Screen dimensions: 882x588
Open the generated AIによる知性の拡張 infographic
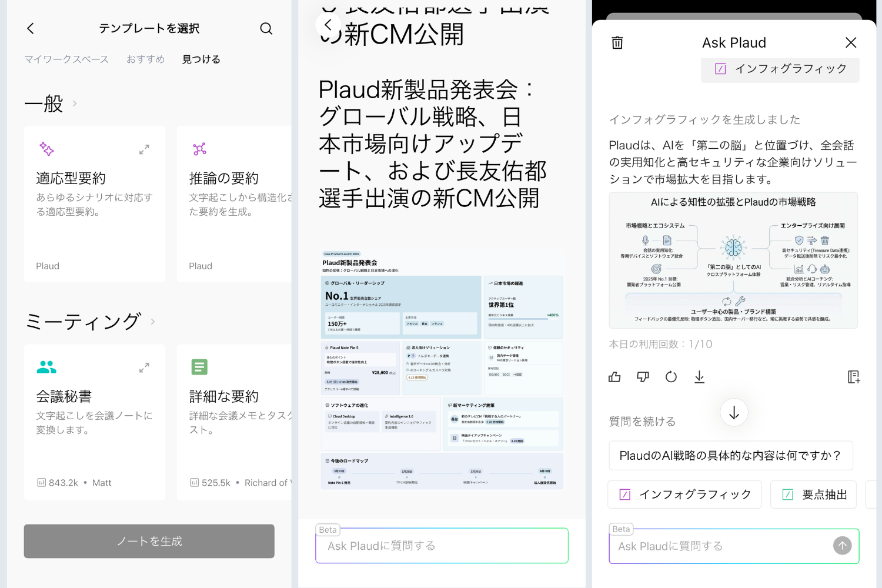pos(733,260)
